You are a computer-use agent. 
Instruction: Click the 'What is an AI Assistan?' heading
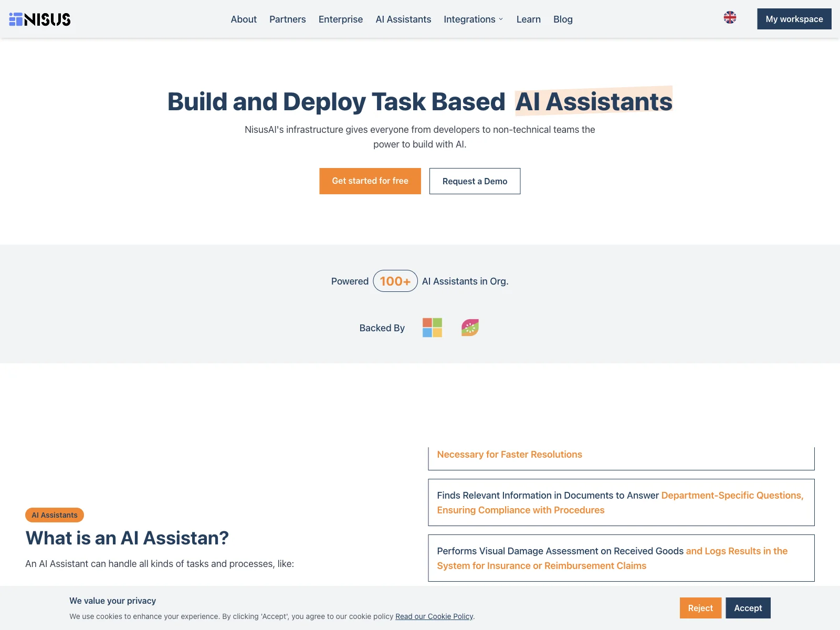point(127,538)
